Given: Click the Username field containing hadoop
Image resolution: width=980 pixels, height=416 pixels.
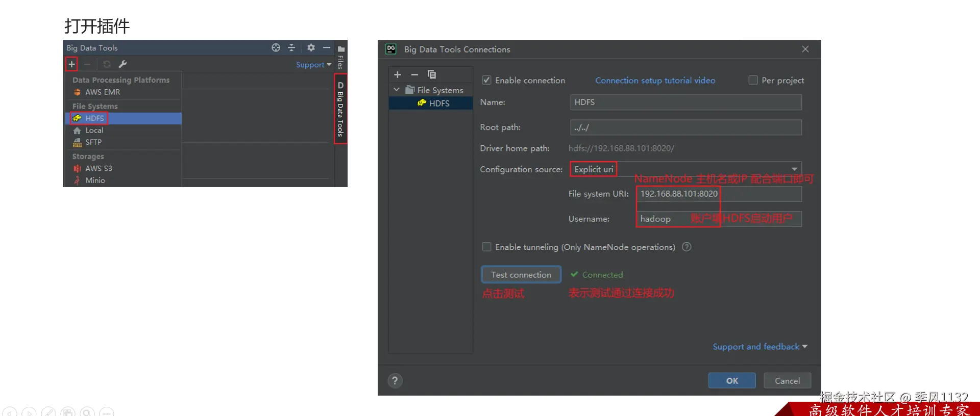Looking at the screenshot, I should (x=719, y=219).
